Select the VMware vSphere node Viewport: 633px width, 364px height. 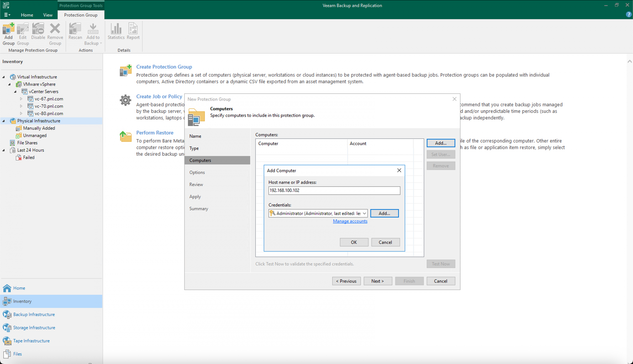[39, 84]
